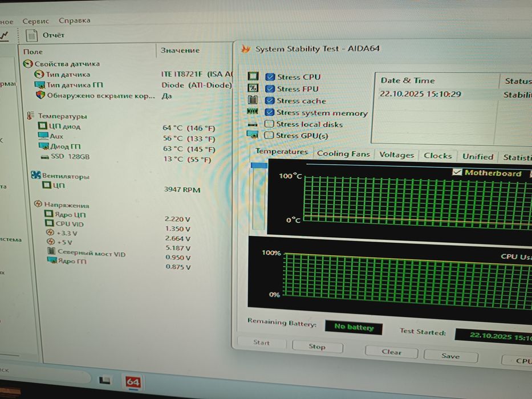The image size is (532, 399).
Task: Uncheck the Stress FPU checkbox
Action: [x=270, y=89]
